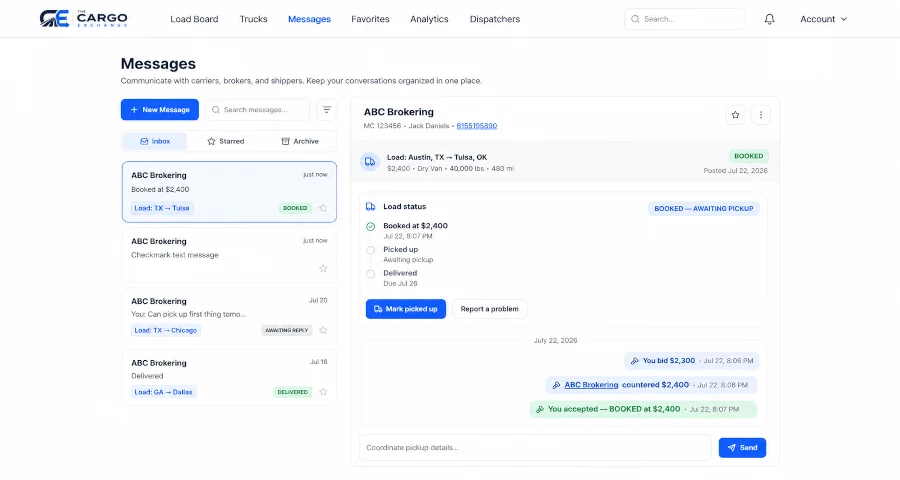This screenshot has height=480, width=900.
Task: Click the truck icon beside Load: Austin, TX
Action: [370, 162]
